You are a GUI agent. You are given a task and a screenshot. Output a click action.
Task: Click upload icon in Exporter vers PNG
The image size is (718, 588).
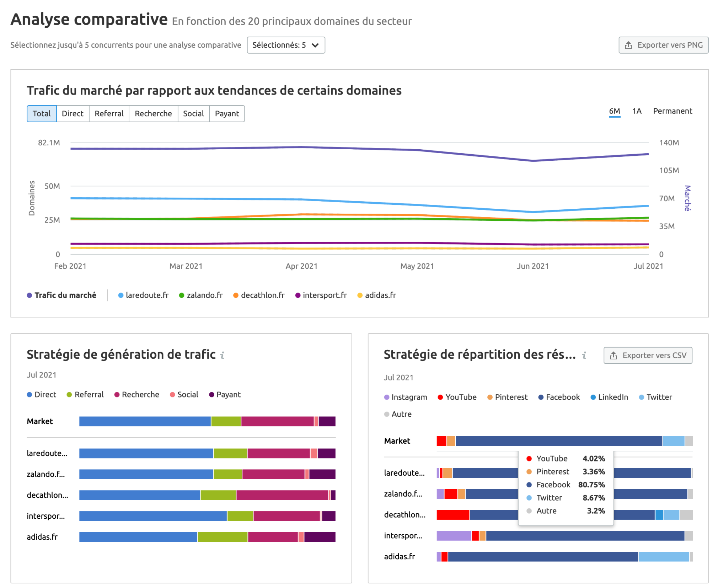coord(628,45)
